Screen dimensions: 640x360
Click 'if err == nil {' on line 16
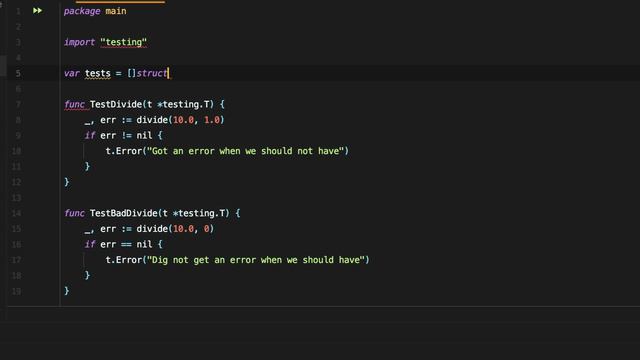[123, 244]
